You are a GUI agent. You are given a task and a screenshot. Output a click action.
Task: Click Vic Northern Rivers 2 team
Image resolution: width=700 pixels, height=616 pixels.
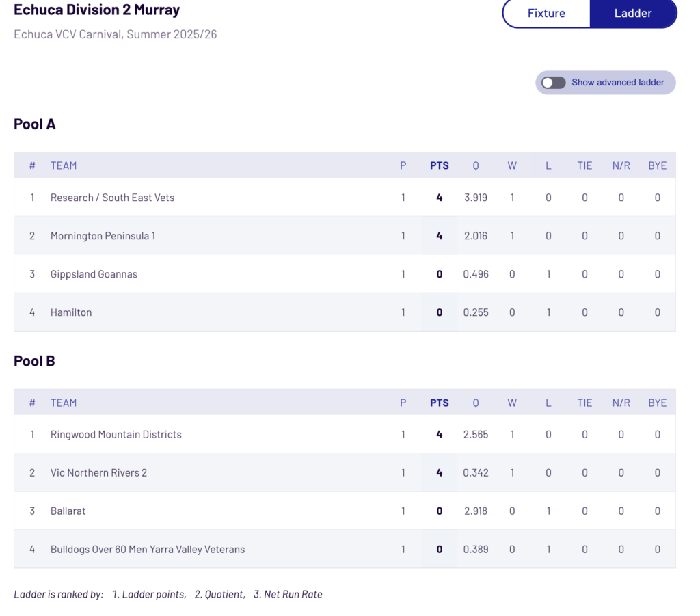pos(98,472)
